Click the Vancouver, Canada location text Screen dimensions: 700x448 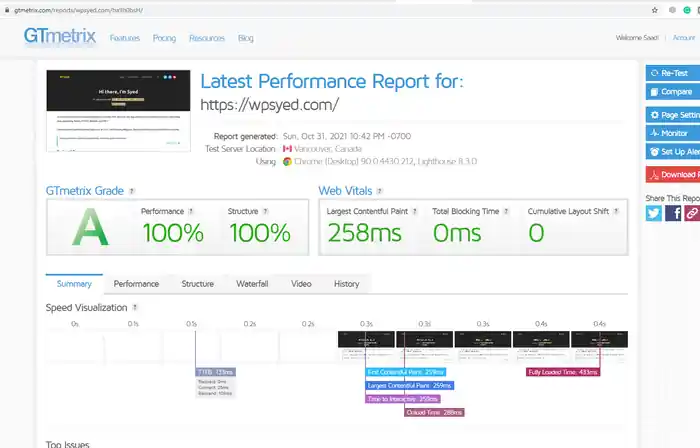pos(328,149)
